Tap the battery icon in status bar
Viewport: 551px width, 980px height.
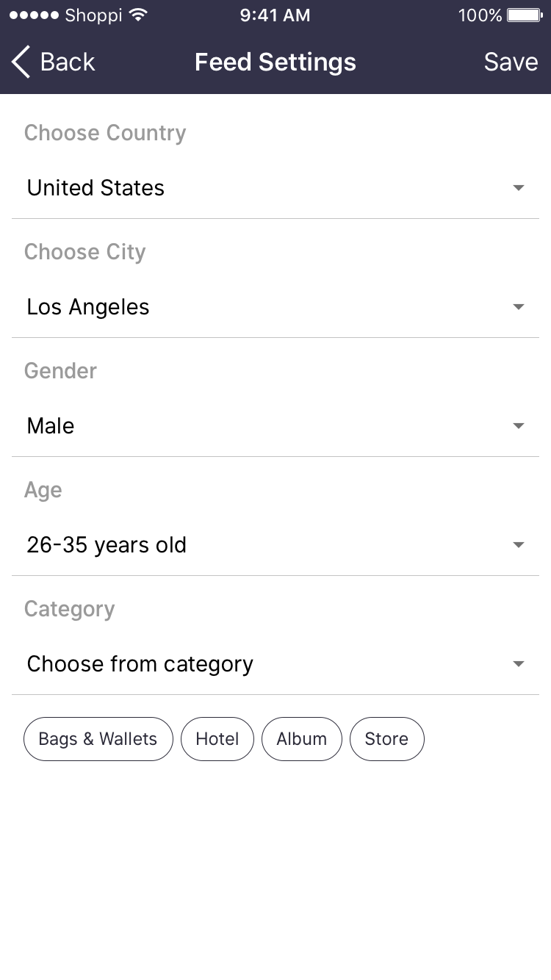(525, 15)
